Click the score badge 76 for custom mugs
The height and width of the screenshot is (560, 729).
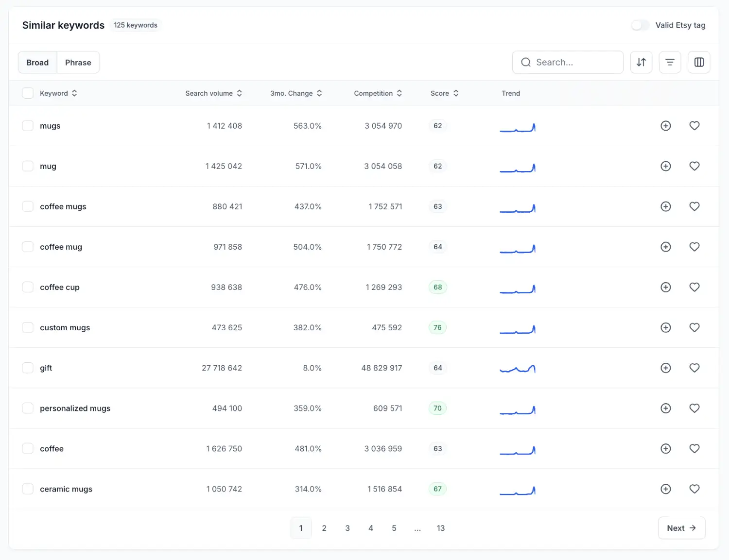(x=437, y=327)
